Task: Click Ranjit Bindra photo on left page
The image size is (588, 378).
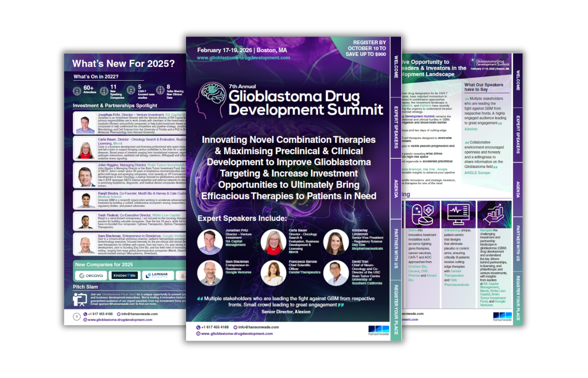Action: coord(85,199)
